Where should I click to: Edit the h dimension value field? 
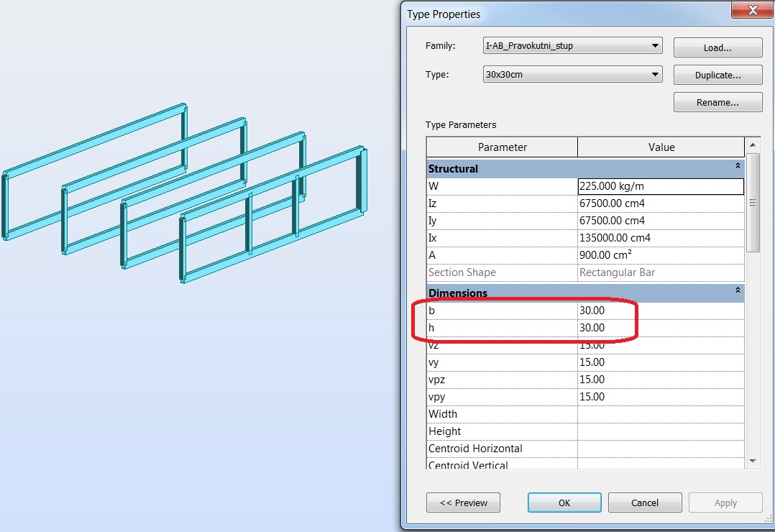pyautogui.click(x=647, y=327)
